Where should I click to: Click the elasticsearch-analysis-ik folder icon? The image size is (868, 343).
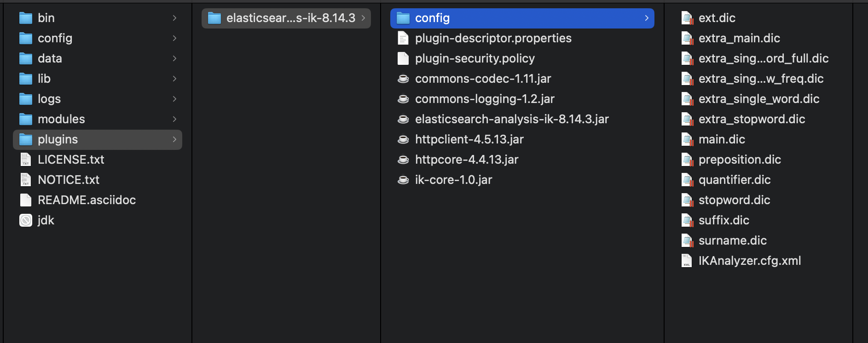(214, 18)
